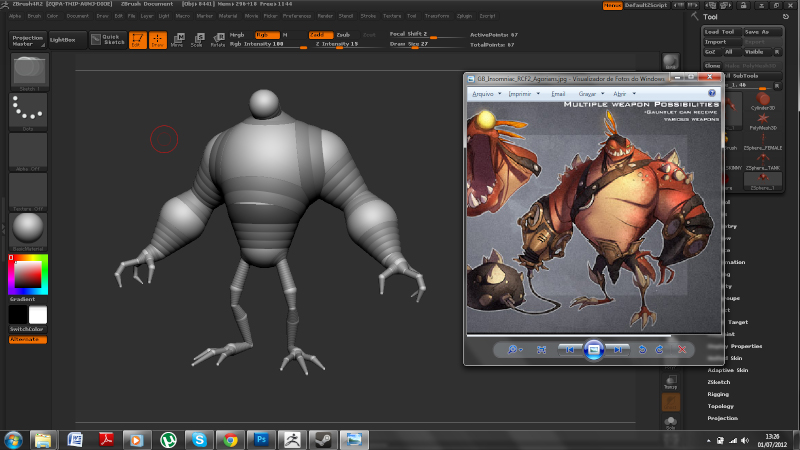Expand the Rigging subpalette
This screenshot has width=800, height=450.
click(x=718, y=394)
